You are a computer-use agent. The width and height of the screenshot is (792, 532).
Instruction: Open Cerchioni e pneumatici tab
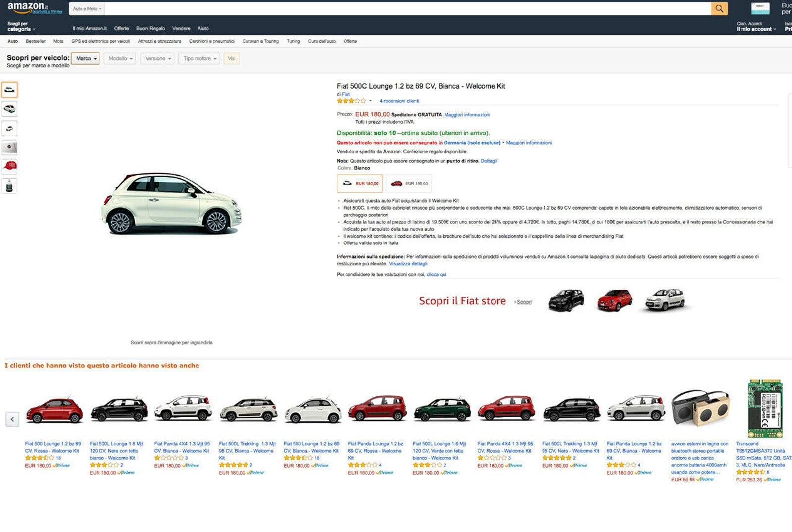(x=212, y=41)
